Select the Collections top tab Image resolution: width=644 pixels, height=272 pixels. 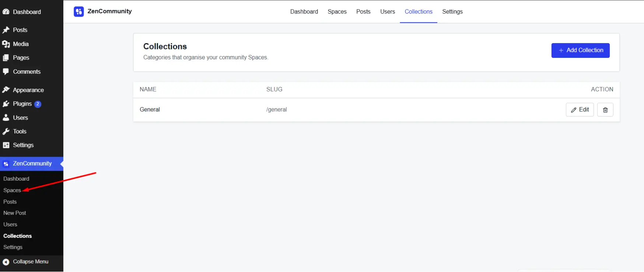[419, 12]
